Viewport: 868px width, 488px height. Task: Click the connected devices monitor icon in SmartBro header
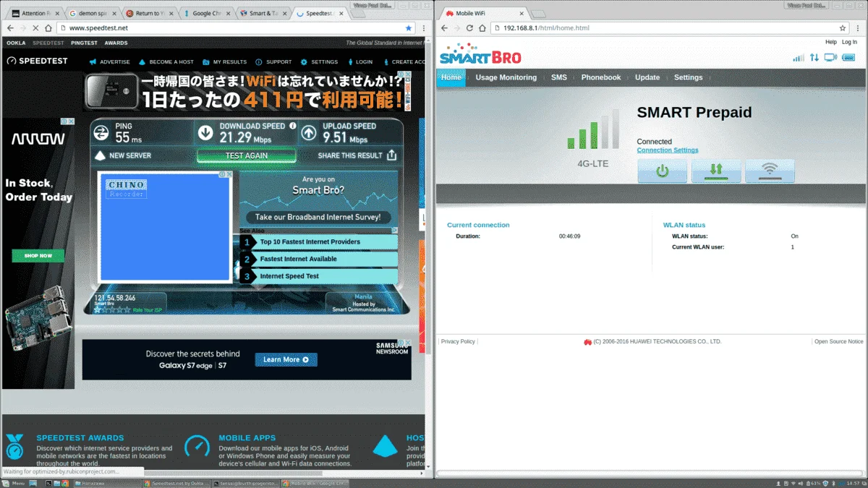click(830, 58)
